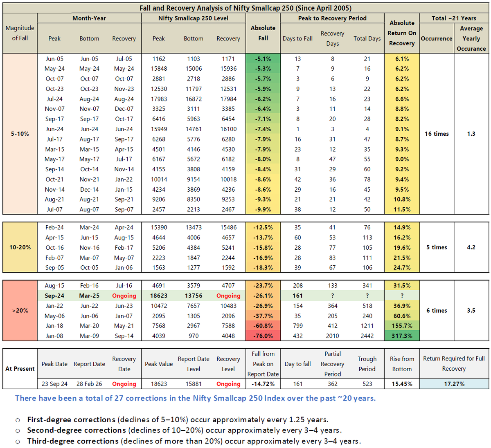The image size is (491, 448).
Task: Select the 'Peak to Recovery Period' header
Action: point(332,18)
